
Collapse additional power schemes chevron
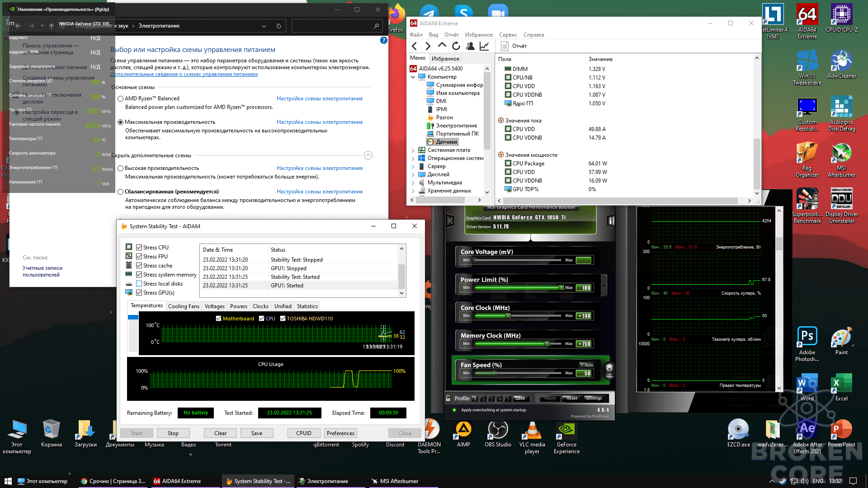(x=368, y=155)
